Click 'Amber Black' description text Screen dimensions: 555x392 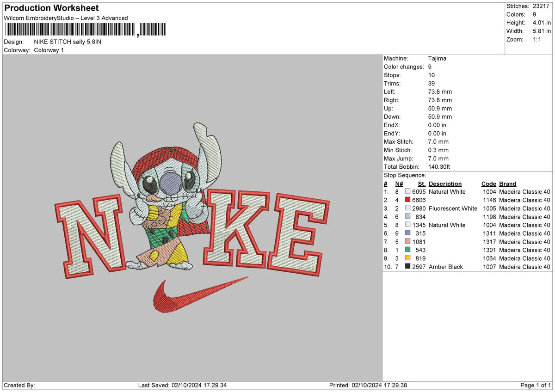pyautogui.click(x=446, y=267)
